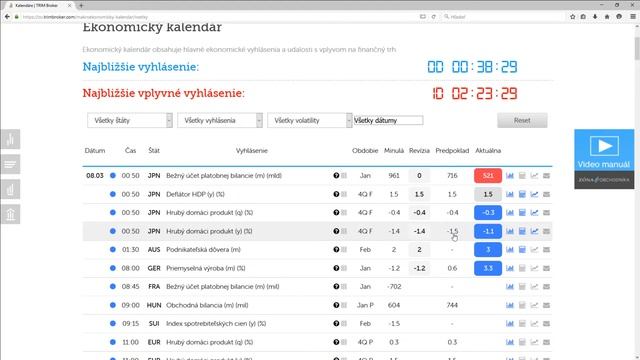The image size is (640, 360).
Task: Open third left sidebar bar chart icon
Action: click(x=10, y=189)
